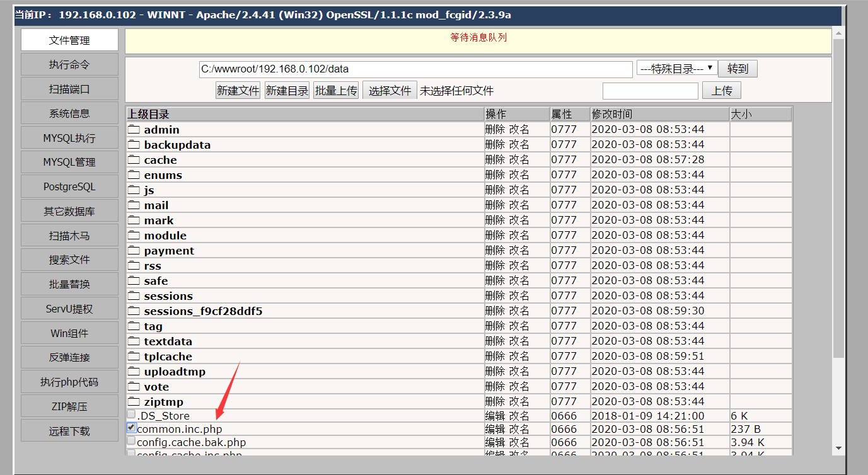
Task: Open the admin folder icon
Action: pos(134,129)
